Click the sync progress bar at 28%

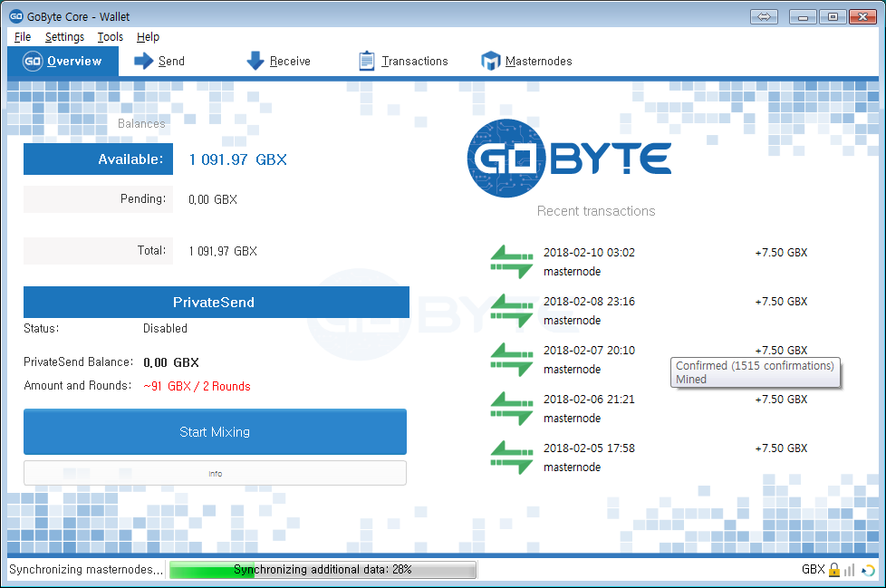tap(323, 569)
